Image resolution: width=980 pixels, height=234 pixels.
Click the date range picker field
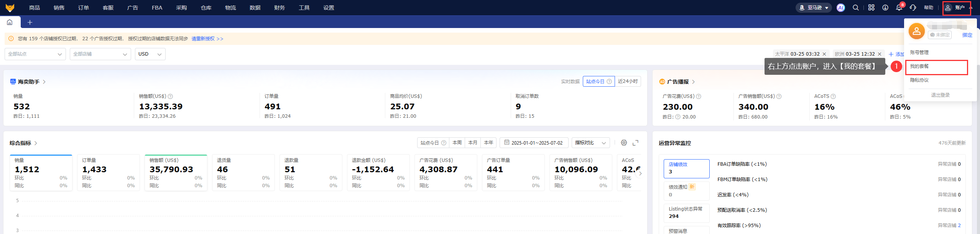(533, 143)
